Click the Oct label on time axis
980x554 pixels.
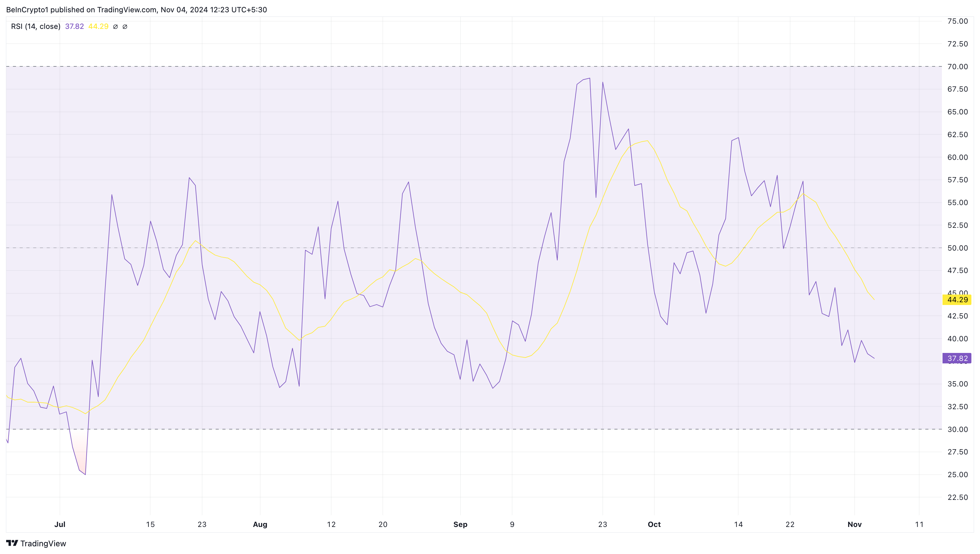(x=654, y=524)
